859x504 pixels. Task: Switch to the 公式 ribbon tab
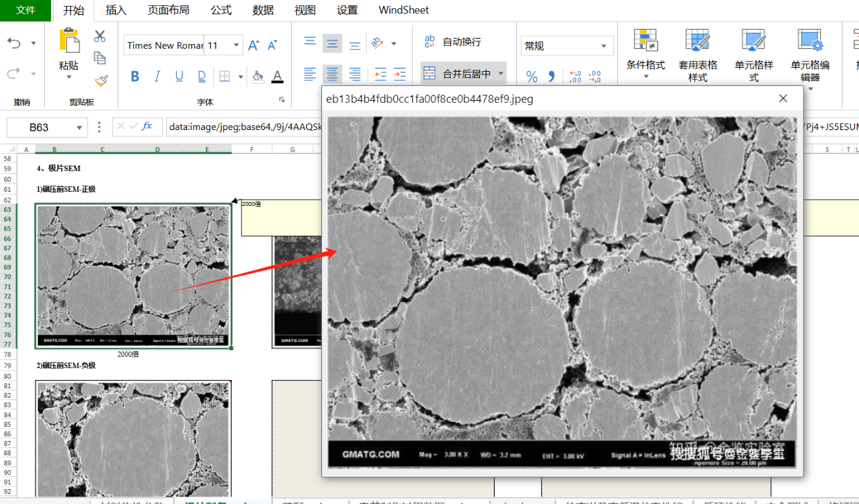221,10
